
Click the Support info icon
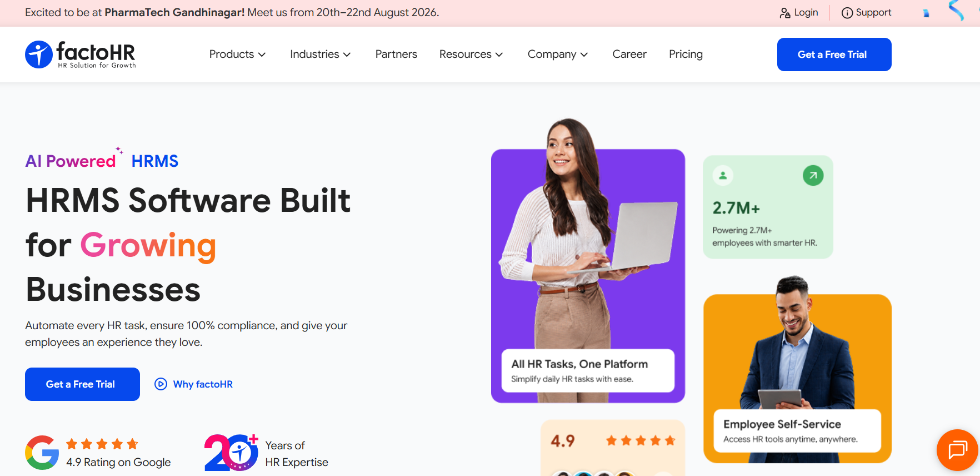click(x=847, y=13)
